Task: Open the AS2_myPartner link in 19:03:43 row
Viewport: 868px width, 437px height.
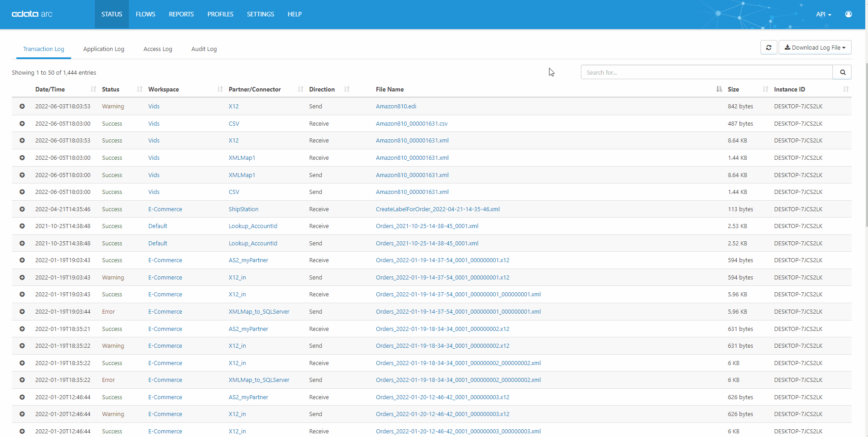Action: pyautogui.click(x=248, y=260)
